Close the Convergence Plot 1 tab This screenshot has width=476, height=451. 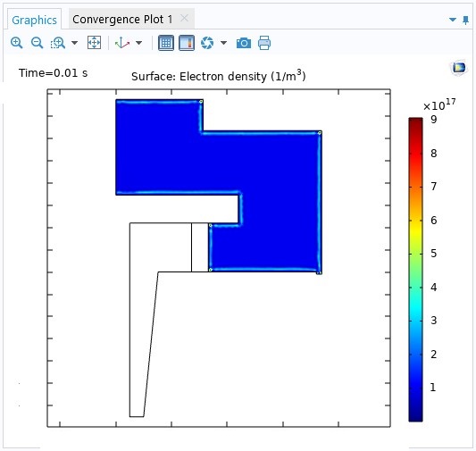[x=184, y=18]
